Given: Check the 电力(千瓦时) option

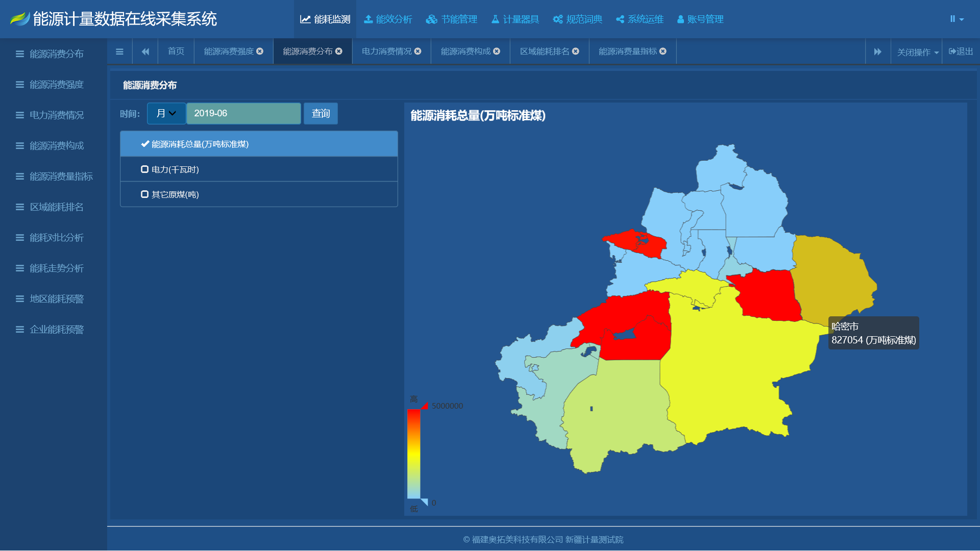Looking at the screenshot, I should point(145,169).
